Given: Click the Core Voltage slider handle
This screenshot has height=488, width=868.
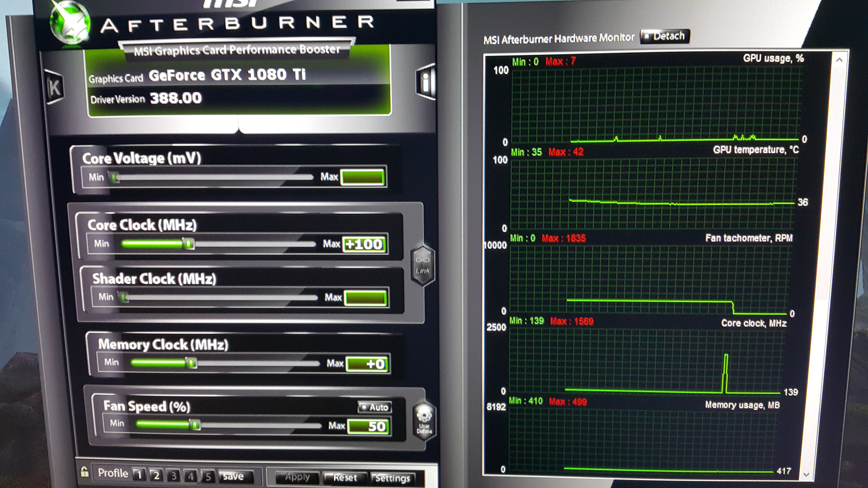Looking at the screenshot, I should [115, 177].
